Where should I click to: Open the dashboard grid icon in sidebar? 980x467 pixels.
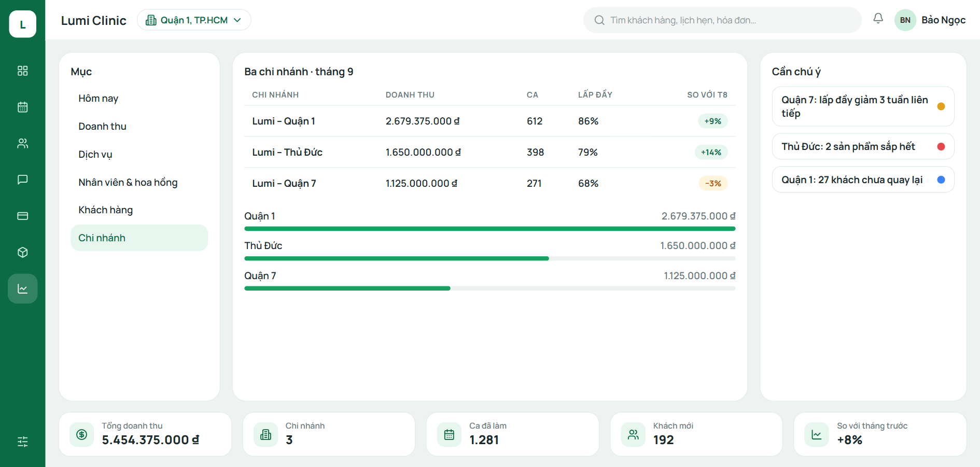[22, 71]
